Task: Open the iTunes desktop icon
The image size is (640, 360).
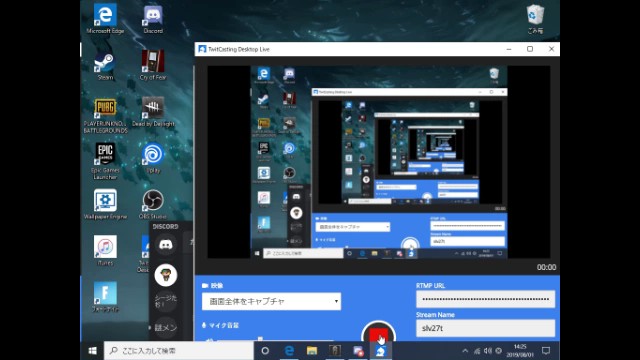Action: point(105,251)
